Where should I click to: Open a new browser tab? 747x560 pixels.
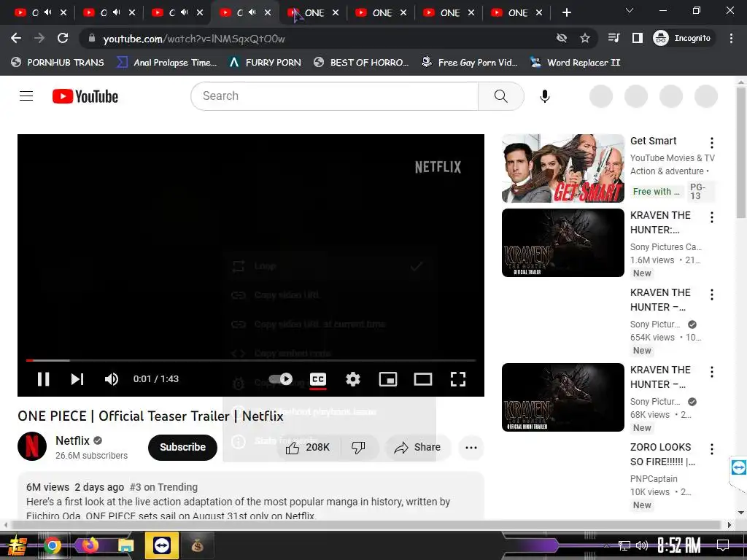point(566,13)
